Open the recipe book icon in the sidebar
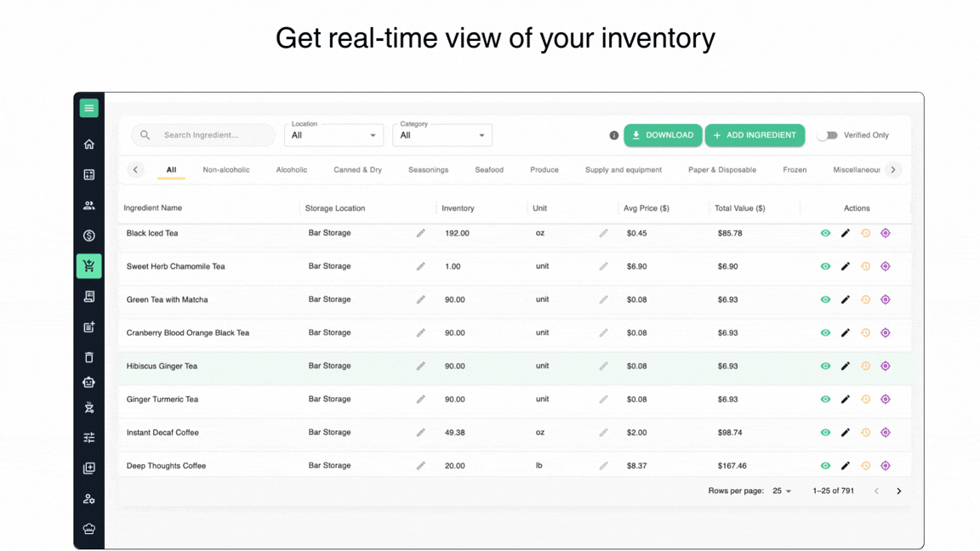Screen dimensions: 980x551 pos(88,295)
